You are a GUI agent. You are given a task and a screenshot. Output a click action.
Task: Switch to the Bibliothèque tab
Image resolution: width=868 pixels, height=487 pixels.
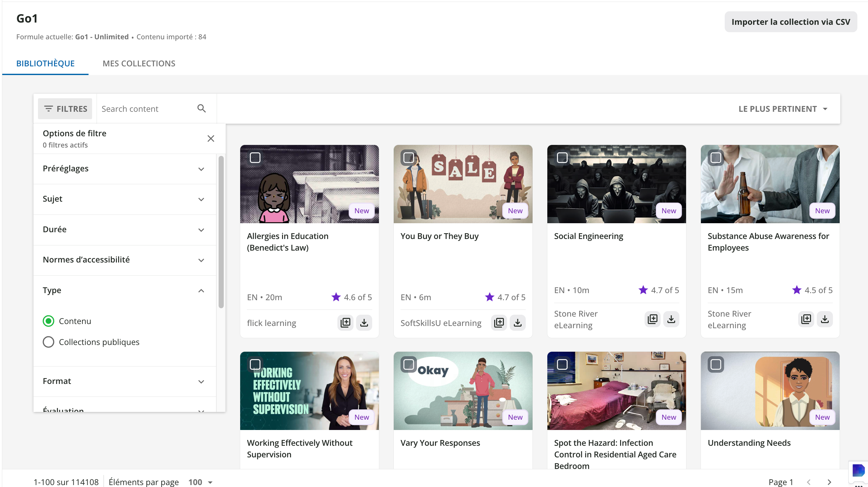(45, 63)
